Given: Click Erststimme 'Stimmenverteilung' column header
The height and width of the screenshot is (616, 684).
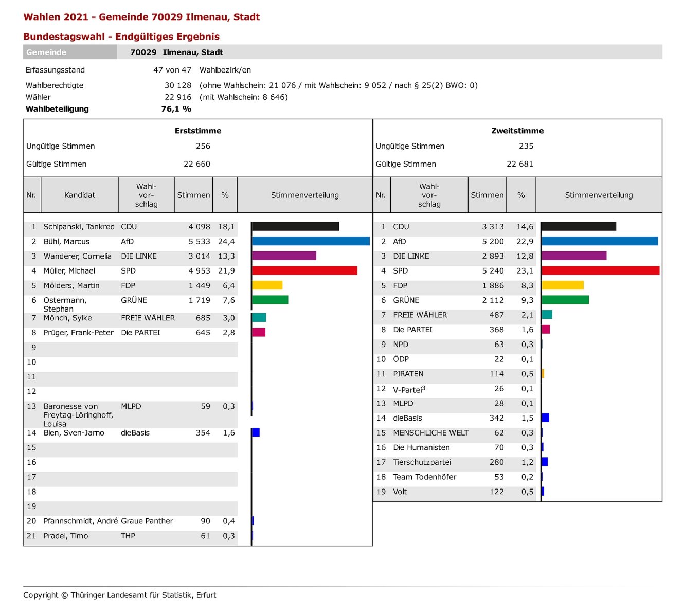Looking at the screenshot, I should 305,195.
